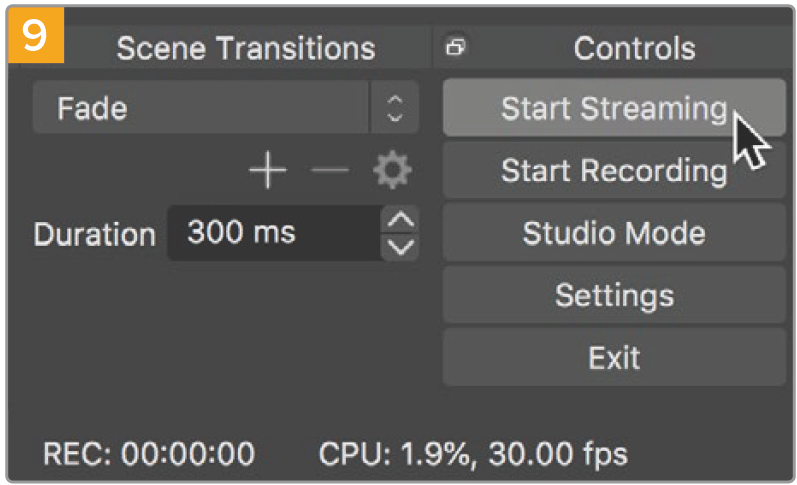This screenshot has height=485, width=797.
Task: Toggle Studio Mode
Action: click(x=614, y=233)
